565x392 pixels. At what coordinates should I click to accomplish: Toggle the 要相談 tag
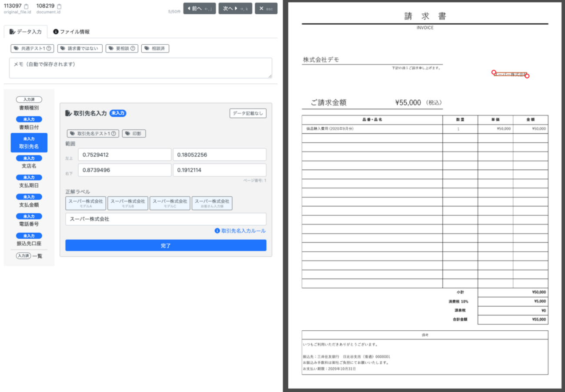[122, 49]
